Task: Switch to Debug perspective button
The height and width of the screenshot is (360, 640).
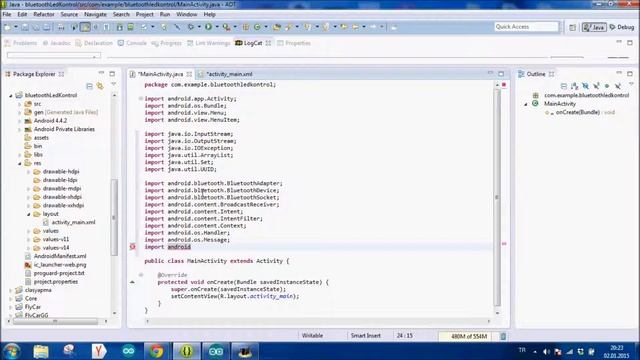Action: tap(622, 27)
